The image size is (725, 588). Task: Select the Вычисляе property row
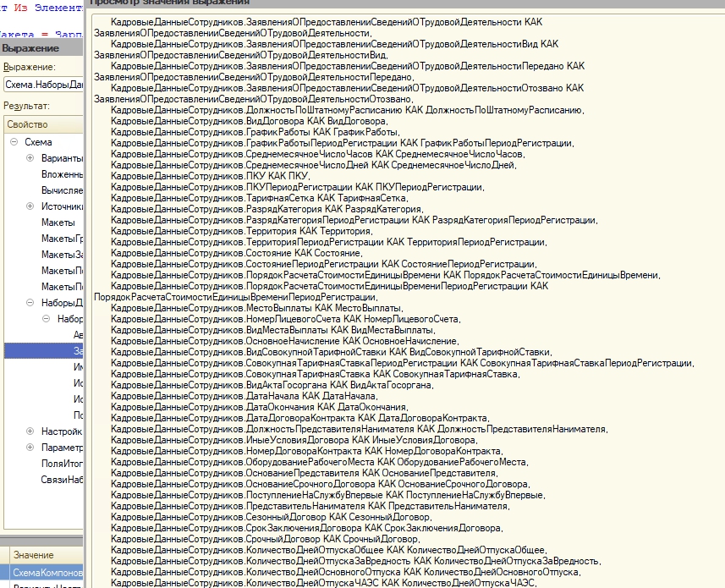pos(62,190)
